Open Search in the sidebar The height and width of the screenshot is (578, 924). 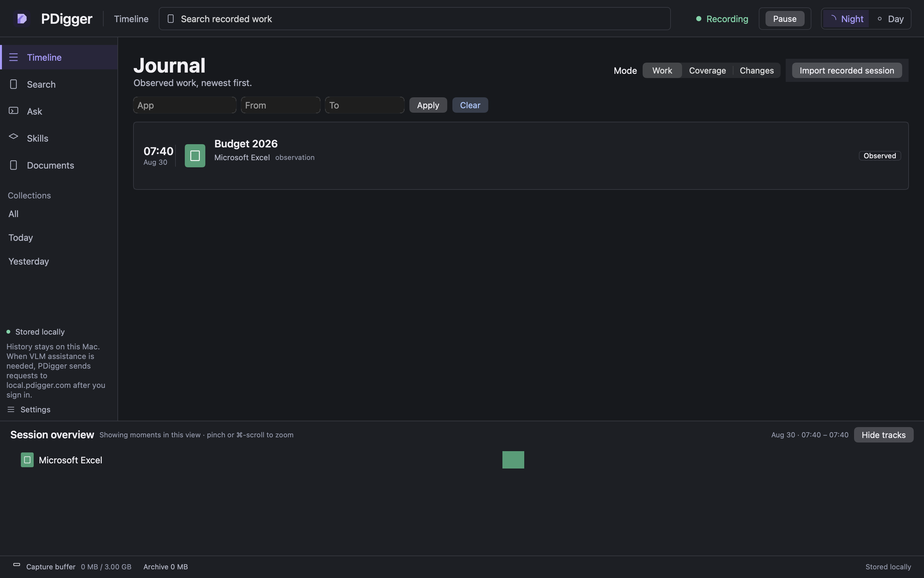[x=59, y=84]
